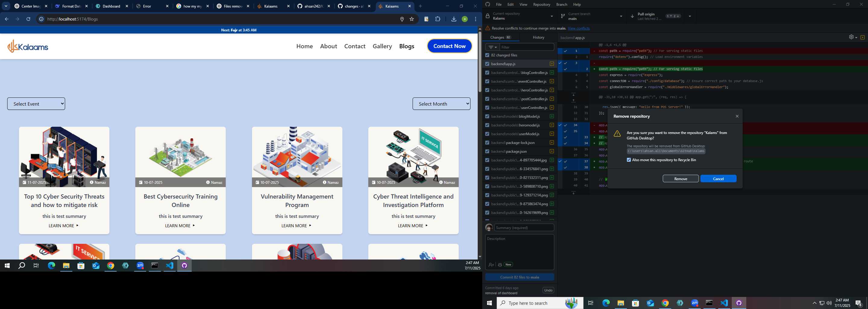Expand hidden system tray icons chevron
This screenshot has height=309, width=868.
[x=814, y=303]
